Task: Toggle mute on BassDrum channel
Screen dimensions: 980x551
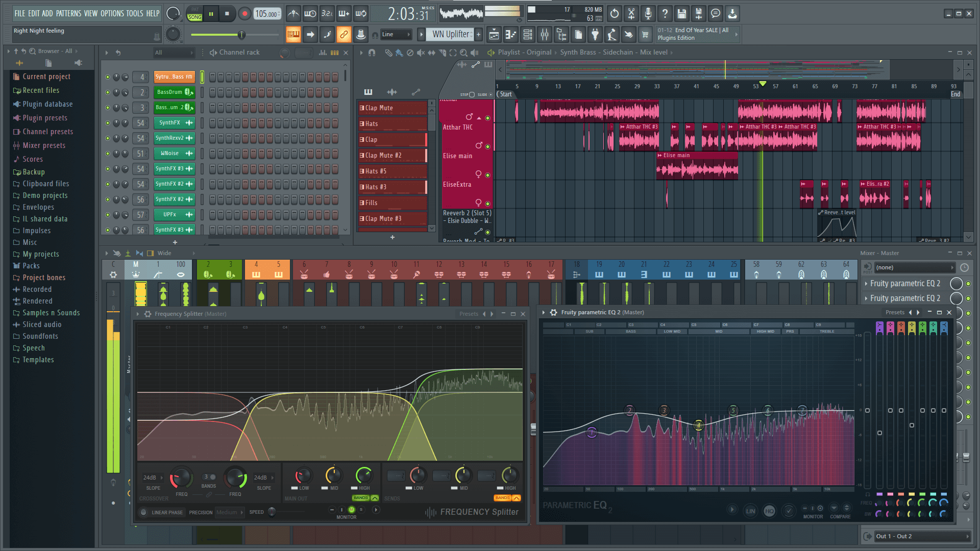Action: (107, 91)
